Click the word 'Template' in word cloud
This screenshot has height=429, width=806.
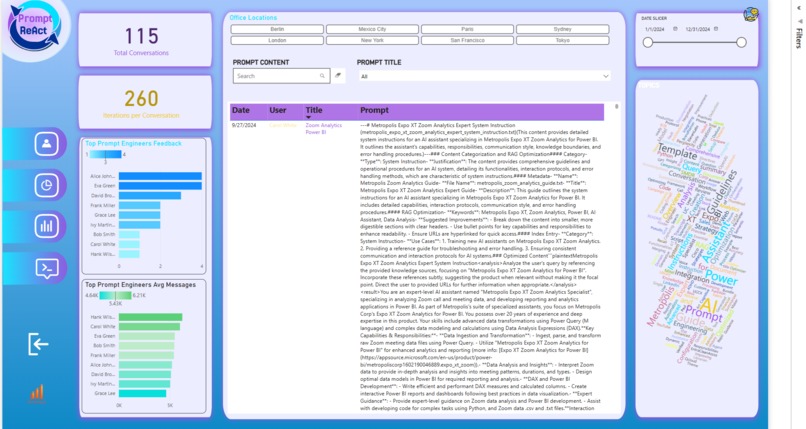click(677, 151)
